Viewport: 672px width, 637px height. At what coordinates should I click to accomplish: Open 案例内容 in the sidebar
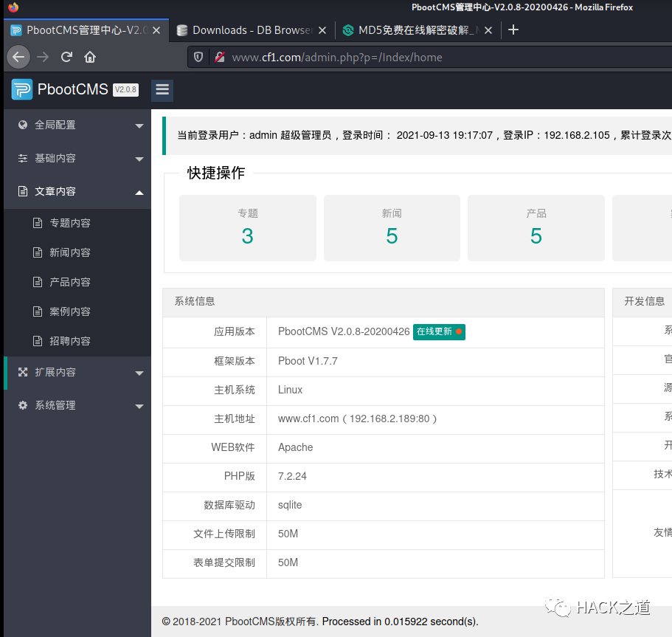pyautogui.click(x=77, y=311)
